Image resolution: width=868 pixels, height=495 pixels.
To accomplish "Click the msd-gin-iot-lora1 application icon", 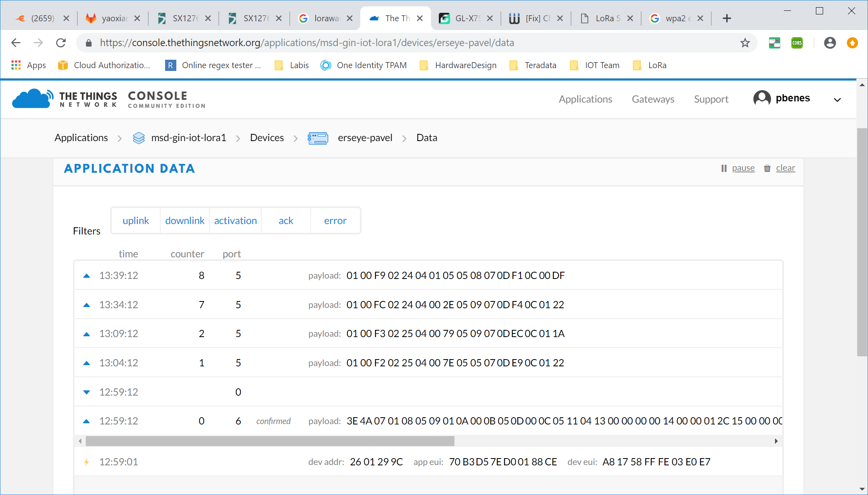I will (139, 138).
